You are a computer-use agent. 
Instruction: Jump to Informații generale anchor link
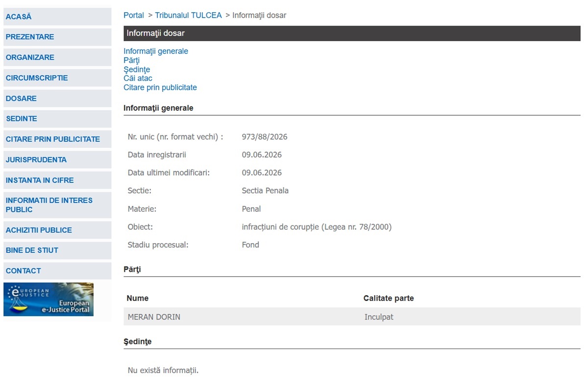156,51
